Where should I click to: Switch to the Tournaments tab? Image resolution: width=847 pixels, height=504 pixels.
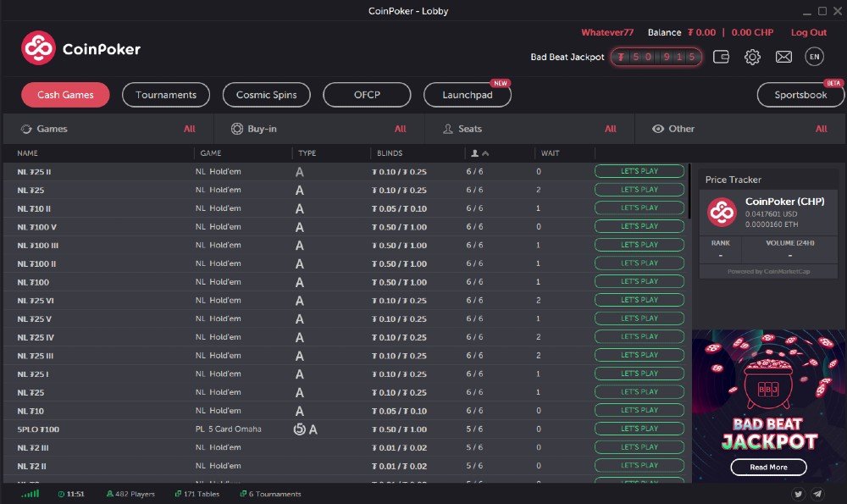coord(166,95)
